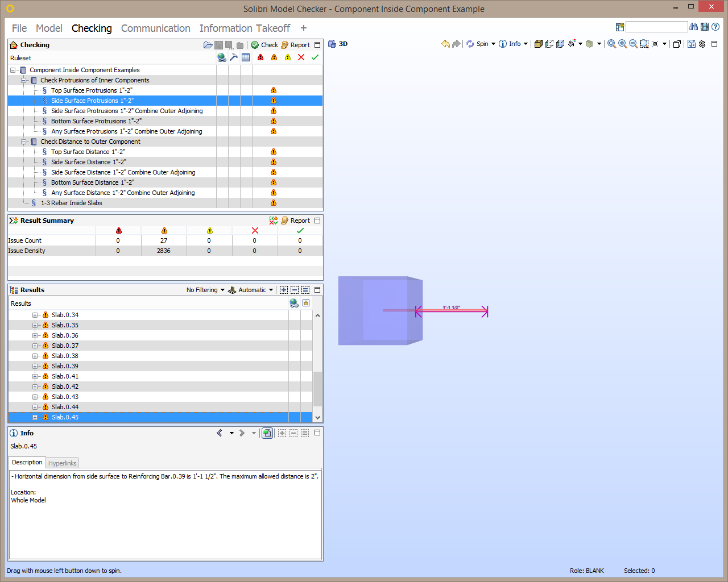Open the Hyperlinks tab in Info panel
Image resolution: width=728 pixels, height=582 pixels.
62,463
